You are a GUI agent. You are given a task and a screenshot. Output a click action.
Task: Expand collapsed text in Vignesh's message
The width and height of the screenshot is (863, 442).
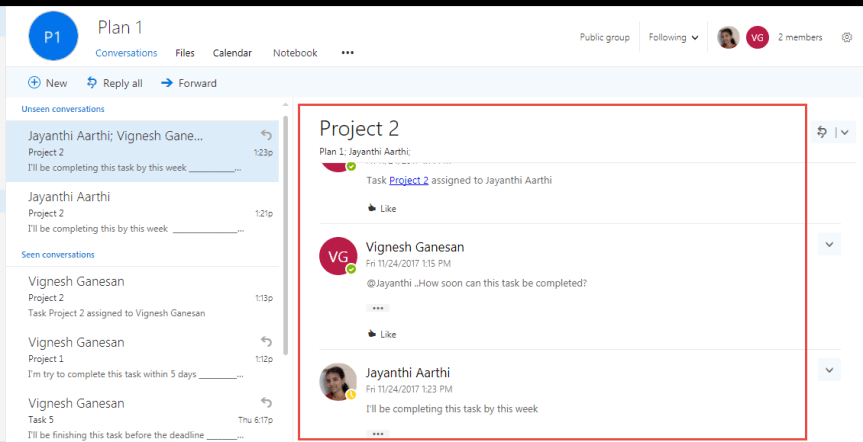pos(378,308)
